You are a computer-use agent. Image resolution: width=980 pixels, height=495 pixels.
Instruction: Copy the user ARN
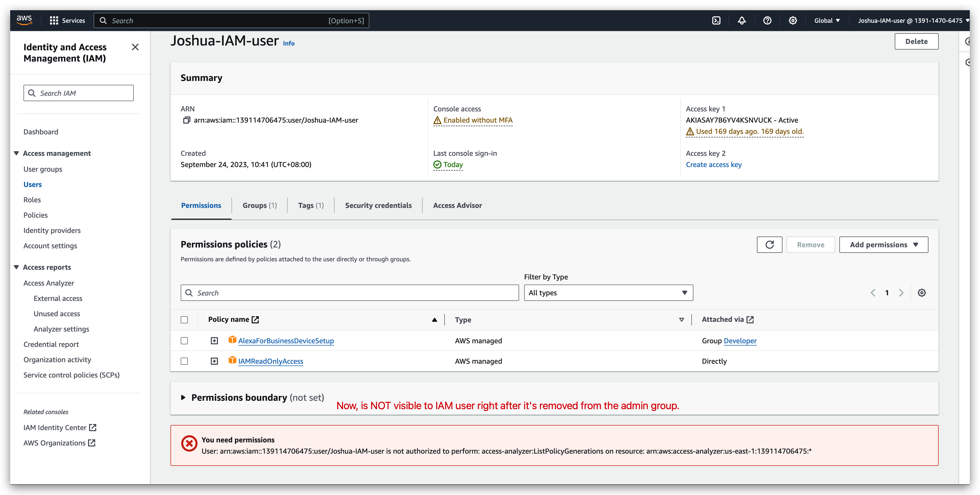[186, 120]
